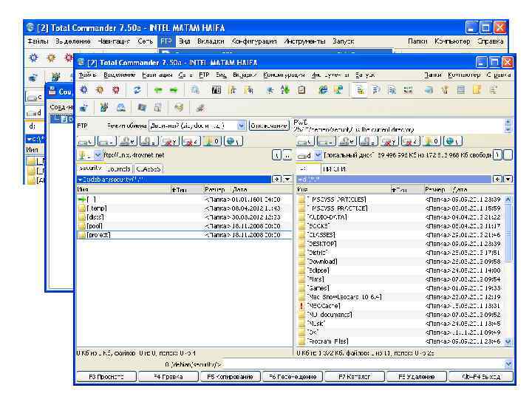
Task: Select [Download] folder in right panel
Action: pos(400,262)
